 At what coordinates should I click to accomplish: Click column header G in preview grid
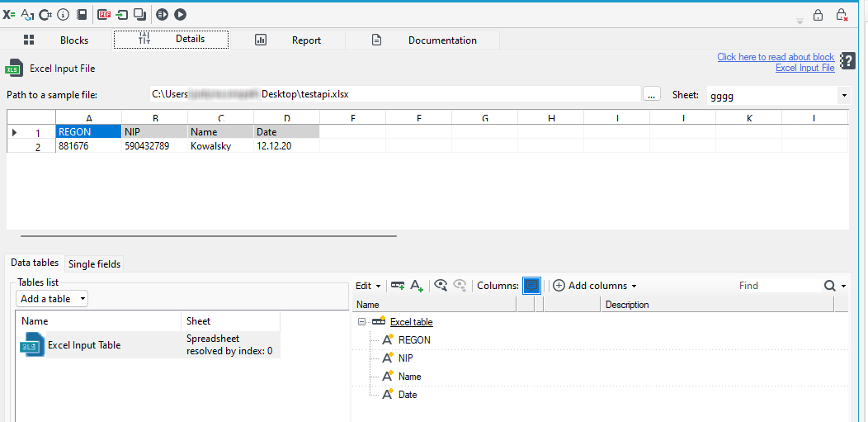pyautogui.click(x=484, y=117)
